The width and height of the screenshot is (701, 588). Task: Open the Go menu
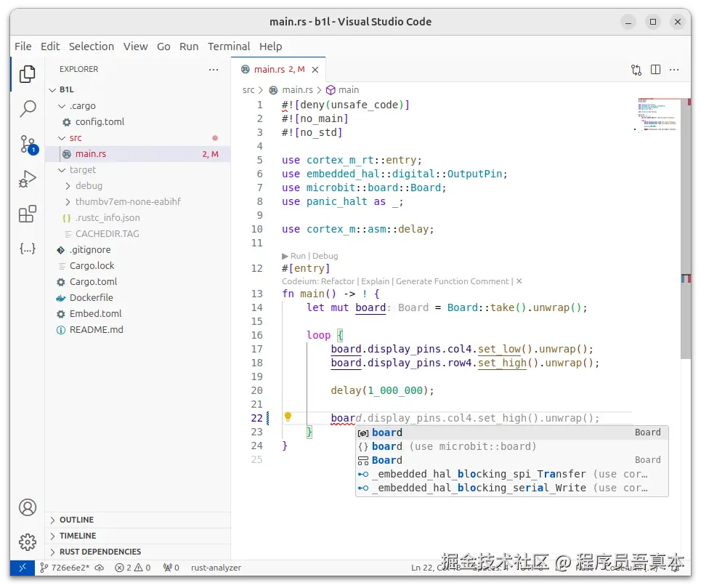point(163,47)
